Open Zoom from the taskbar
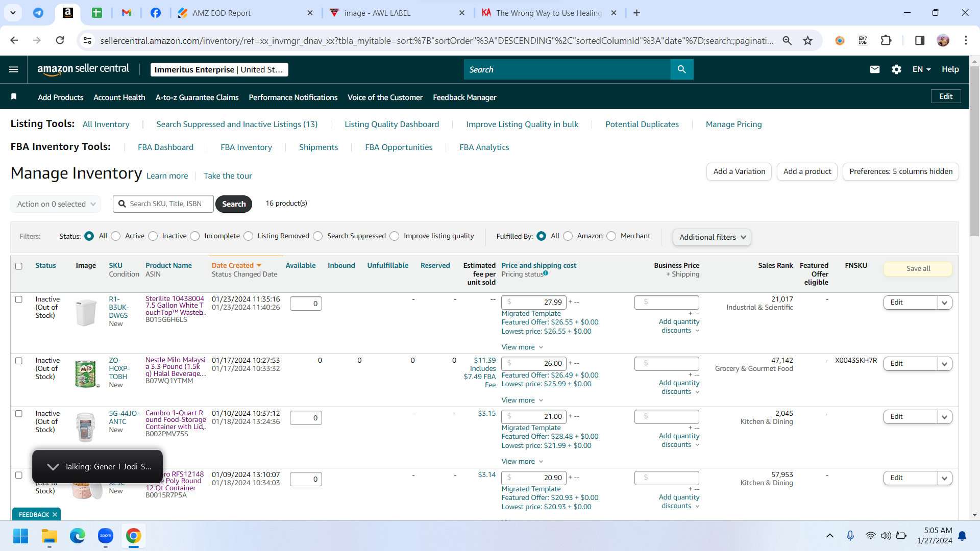Viewport: 980px width, 551px height. tap(106, 536)
